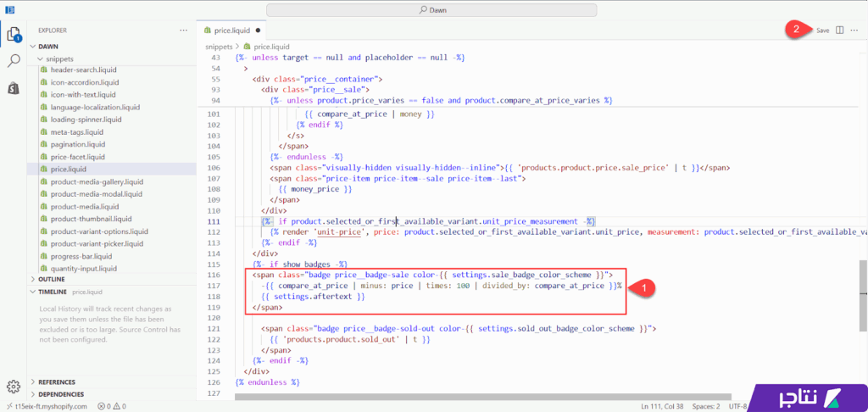
Task: Open the Explorer view in activity bar
Action: (14, 35)
